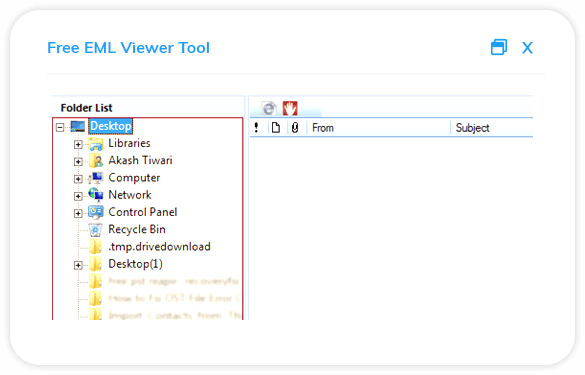Viewport: 585px width, 375px height.
Task: Click the Folder List header
Action: click(x=87, y=108)
